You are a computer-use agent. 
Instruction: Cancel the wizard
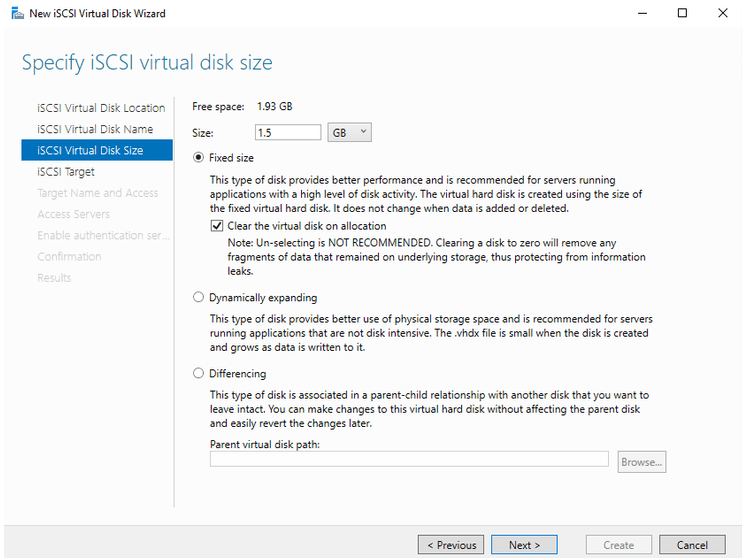[x=692, y=545]
